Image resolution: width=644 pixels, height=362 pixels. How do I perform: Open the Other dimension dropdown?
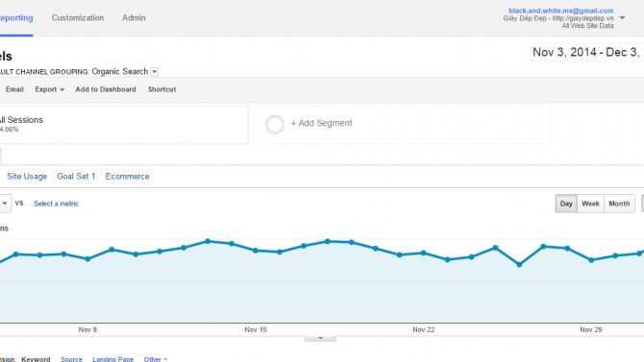156,359
